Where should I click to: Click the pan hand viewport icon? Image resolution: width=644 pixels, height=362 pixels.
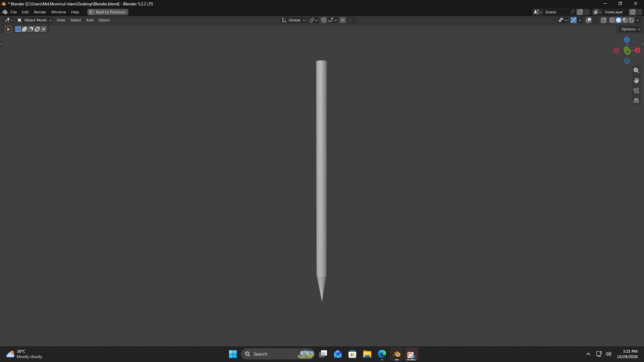pyautogui.click(x=636, y=81)
